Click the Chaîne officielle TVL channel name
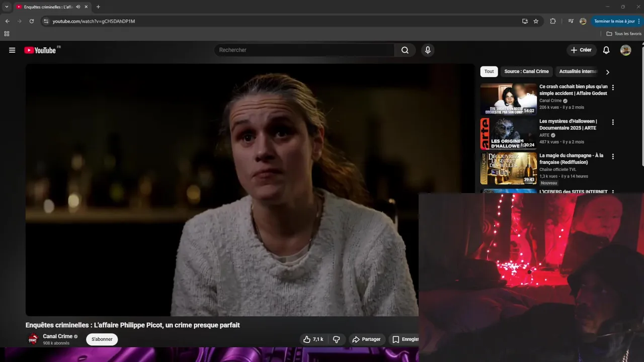 point(557,169)
